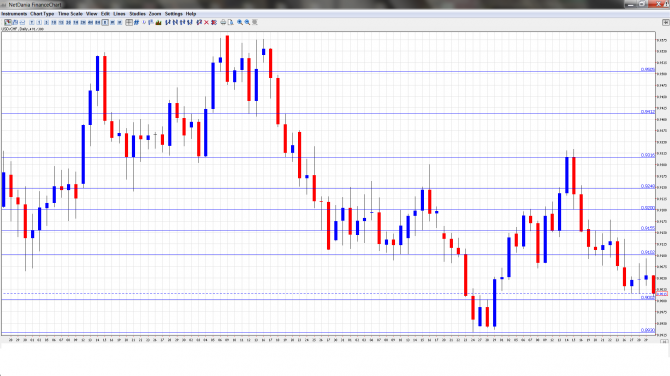The height and width of the screenshot is (376, 670).
Task: Click the zoom in magnifier icon
Action: tap(240, 22)
